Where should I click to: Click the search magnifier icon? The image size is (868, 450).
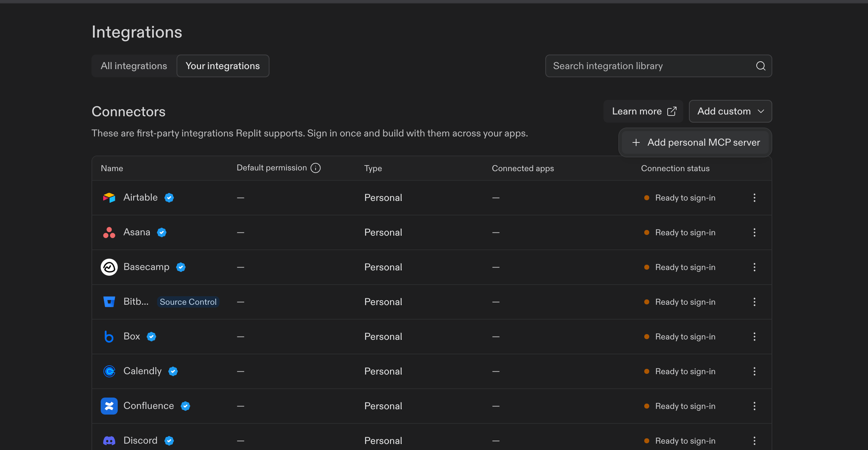(x=761, y=66)
